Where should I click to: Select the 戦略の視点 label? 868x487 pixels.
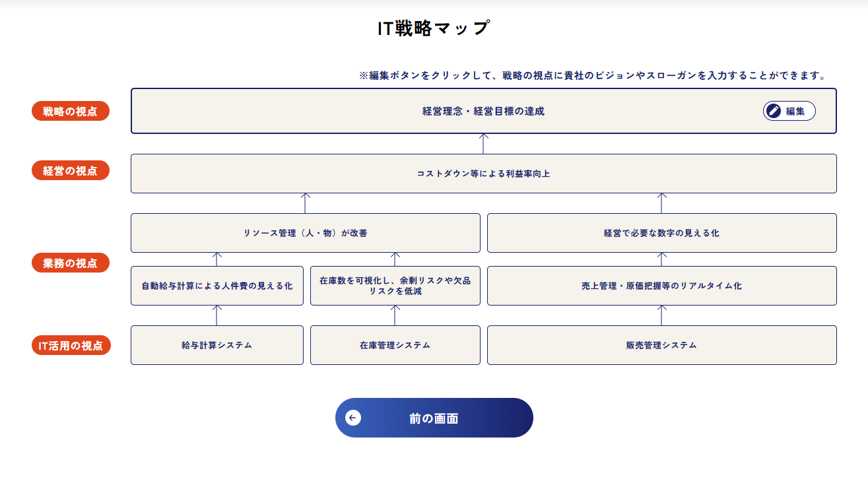click(71, 112)
